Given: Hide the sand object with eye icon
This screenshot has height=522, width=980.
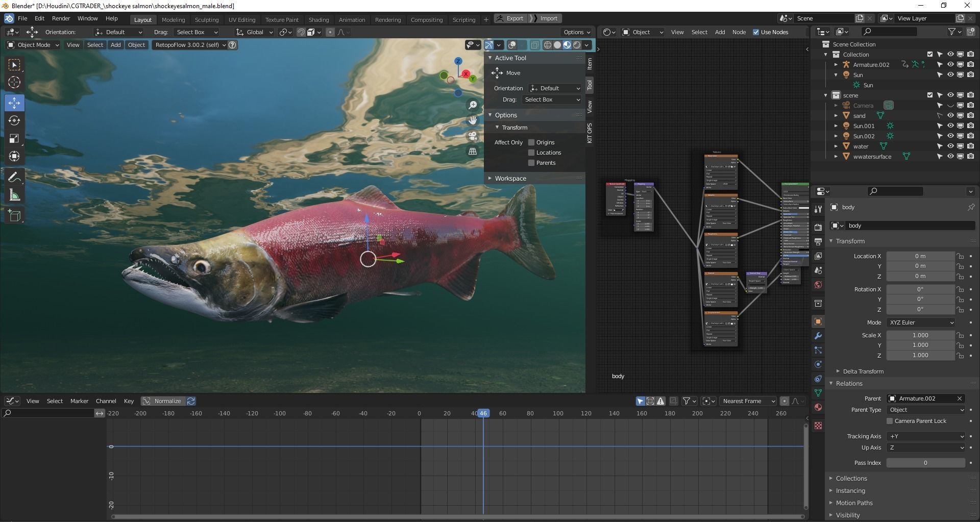Looking at the screenshot, I should 950,116.
